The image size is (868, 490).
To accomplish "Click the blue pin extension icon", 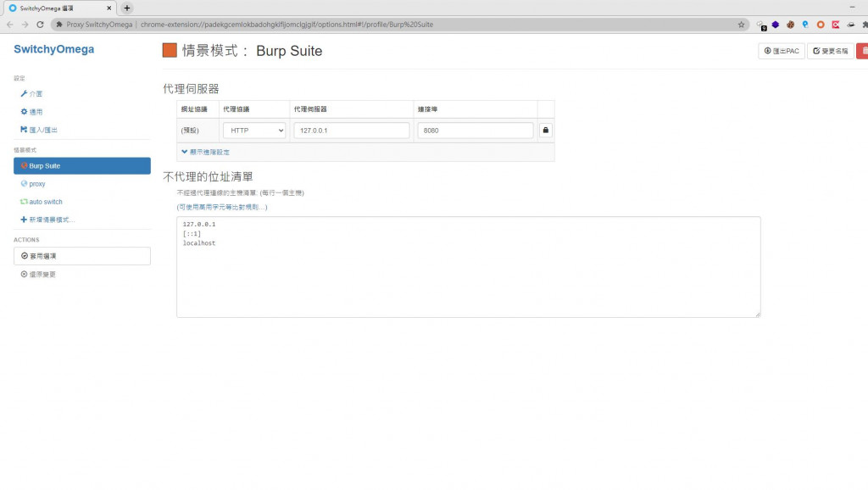I will [805, 25].
